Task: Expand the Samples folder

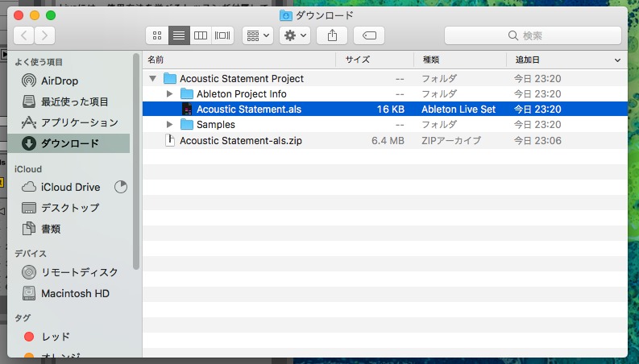Action: point(169,125)
